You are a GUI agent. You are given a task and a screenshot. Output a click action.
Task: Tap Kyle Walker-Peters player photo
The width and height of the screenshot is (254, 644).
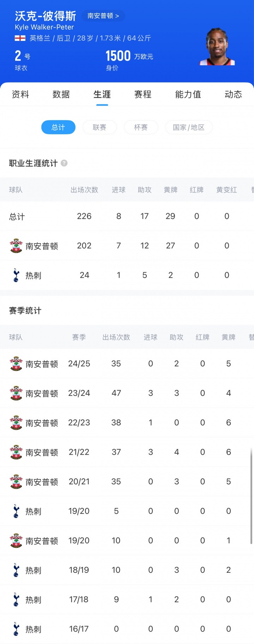217,47
